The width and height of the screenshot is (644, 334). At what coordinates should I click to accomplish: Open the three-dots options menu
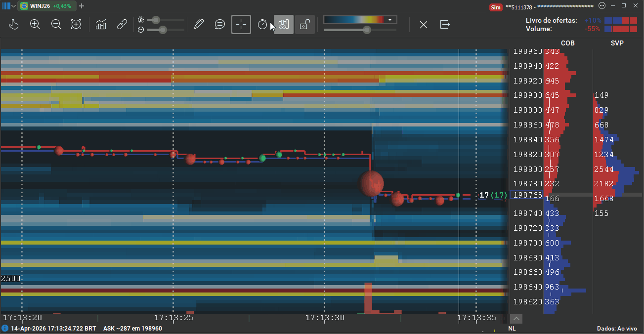coord(601,6)
